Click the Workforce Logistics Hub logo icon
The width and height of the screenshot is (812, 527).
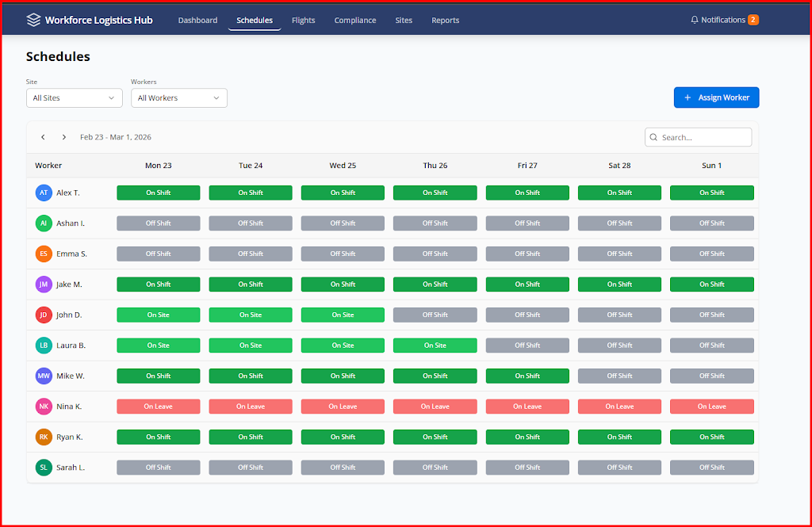coord(33,20)
